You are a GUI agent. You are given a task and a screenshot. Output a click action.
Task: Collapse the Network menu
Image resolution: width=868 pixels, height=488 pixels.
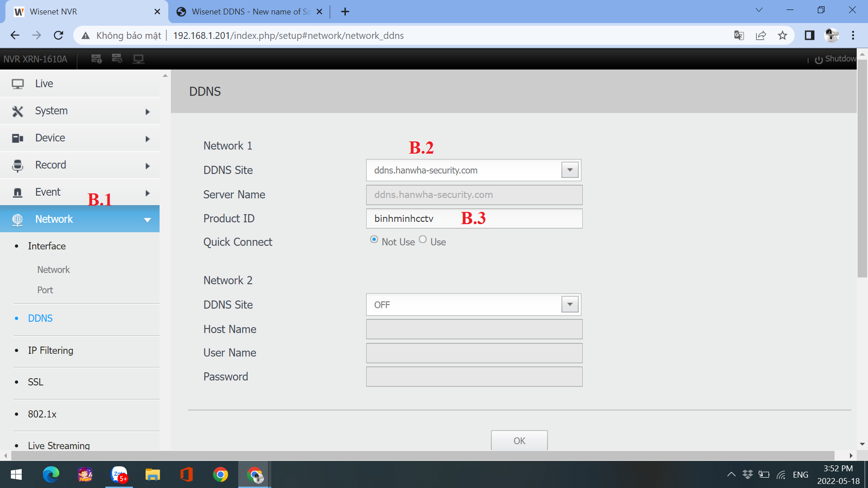(x=80, y=219)
